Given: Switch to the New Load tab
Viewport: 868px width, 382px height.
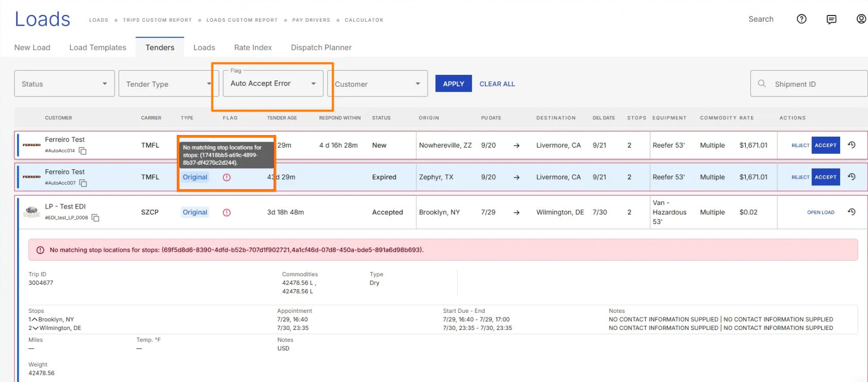Looking at the screenshot, I should click(32, 47).
